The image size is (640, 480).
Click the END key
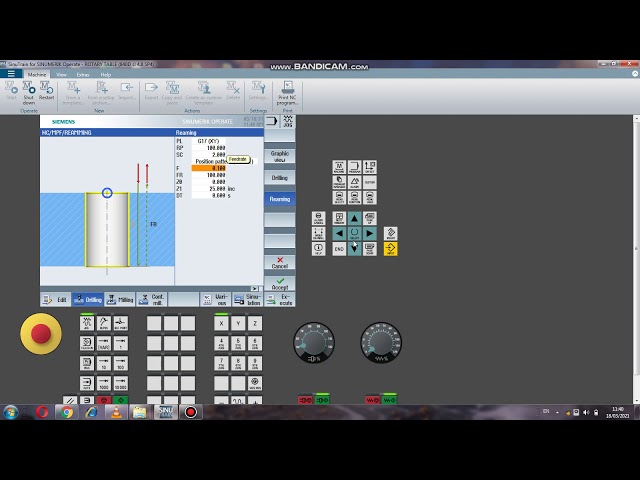click(339, 249)
